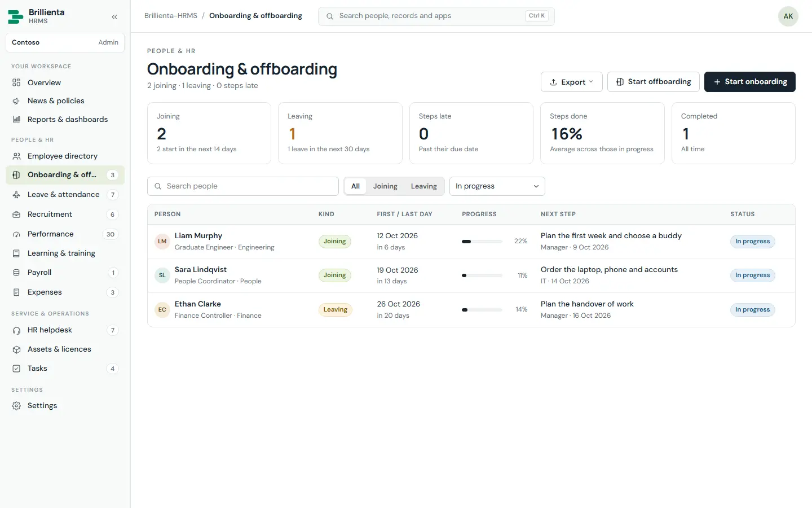Focus the global search people, records and apps box
The width and height of the screenshot is (812, 508).
(x=436, y=16)
